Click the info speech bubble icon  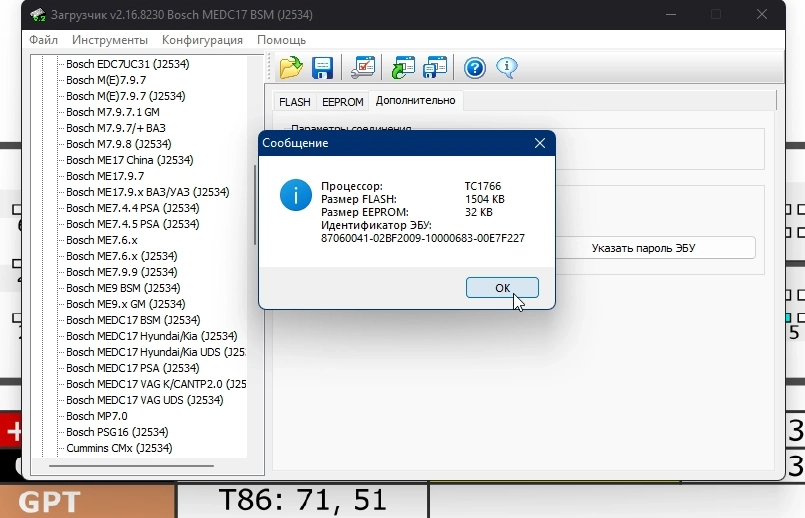[507, 67]
